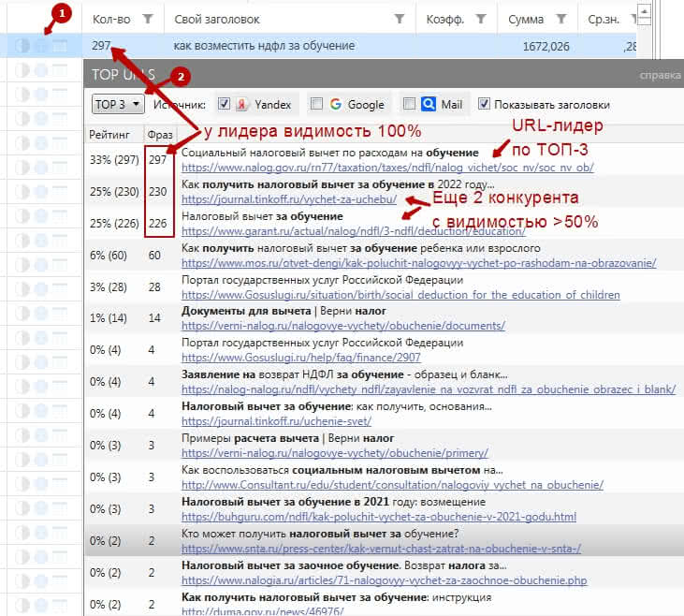Click the Yandex logo icon
Viewport: 684px width, 616px height.
(x=241, y=104)
